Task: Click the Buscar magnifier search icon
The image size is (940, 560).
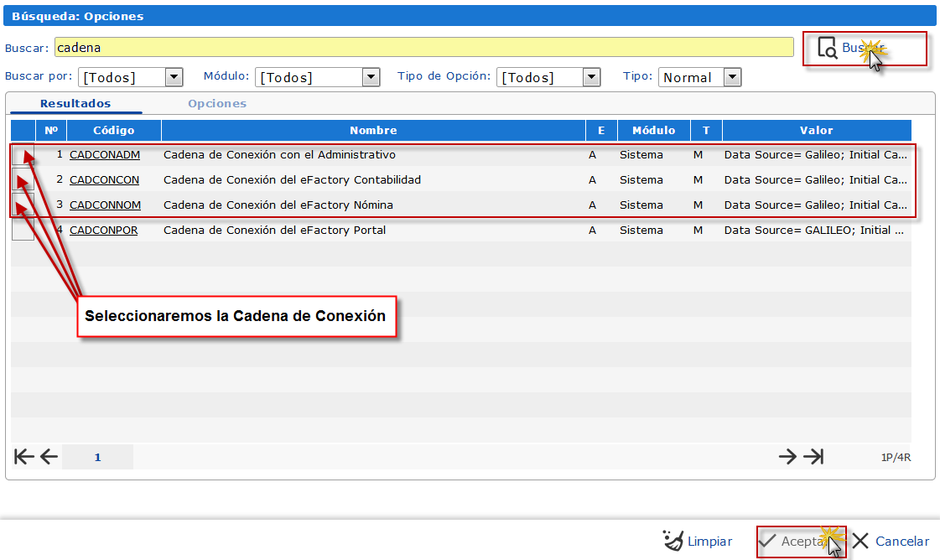Action: 827,48
